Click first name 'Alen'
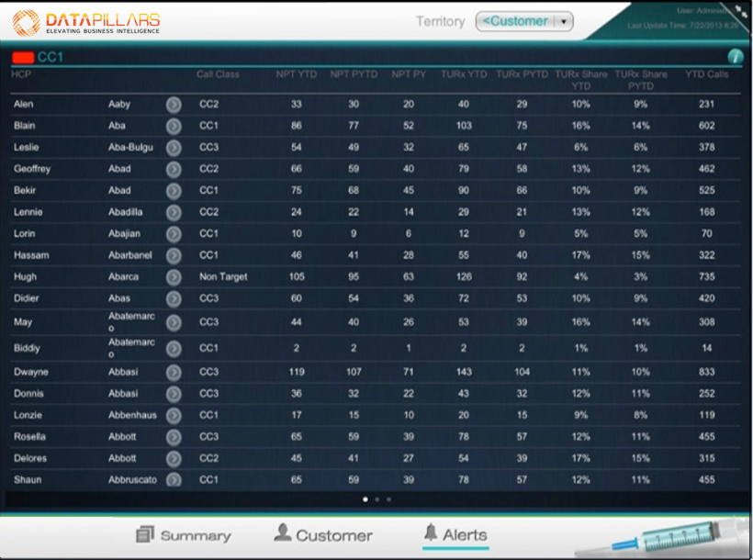The width and height of the screenshot is (753, 560). pyautogui.click(x=24, y=104)
